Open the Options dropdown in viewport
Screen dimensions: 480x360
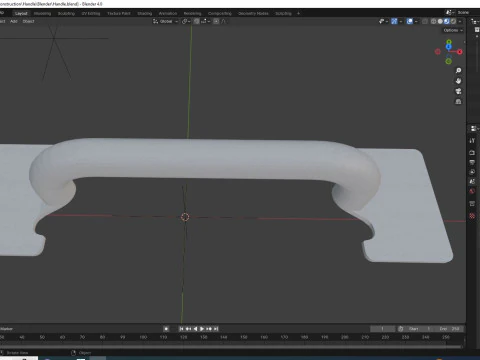pos(453,30)
